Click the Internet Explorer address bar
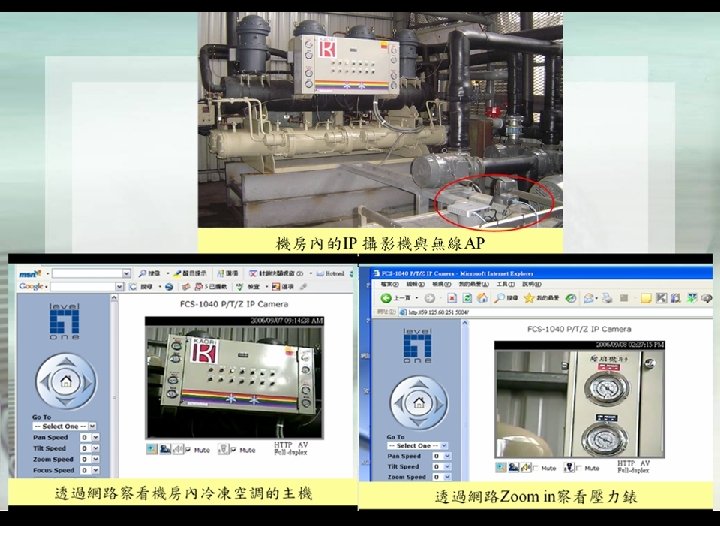This screenshot has height=540, width=720. pyautogui.click(x=556, y=312)
